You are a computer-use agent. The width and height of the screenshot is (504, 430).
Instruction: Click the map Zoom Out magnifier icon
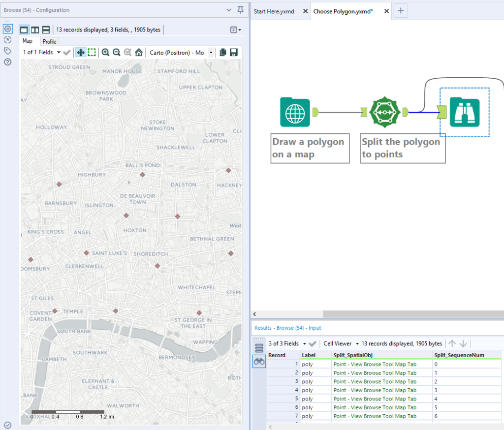[x=117, y=52]
